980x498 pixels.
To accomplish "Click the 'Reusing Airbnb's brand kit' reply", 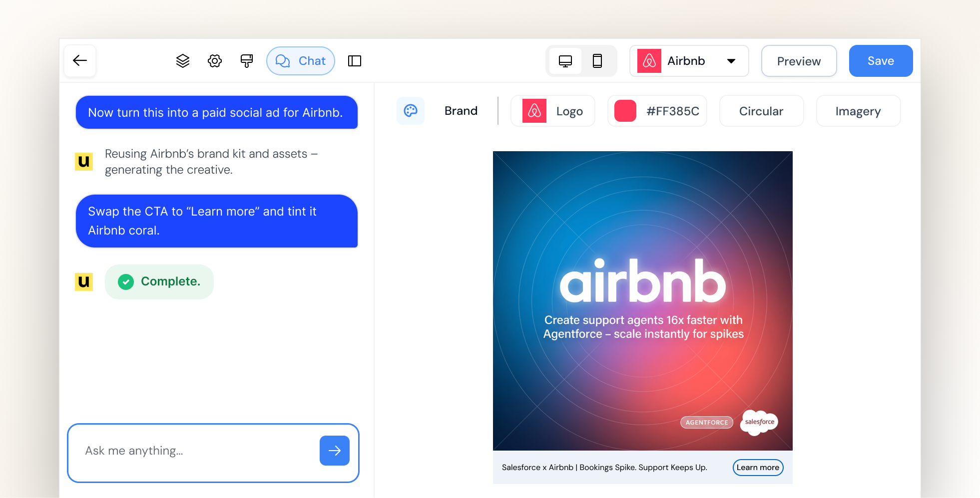I will tap(211, 162).
